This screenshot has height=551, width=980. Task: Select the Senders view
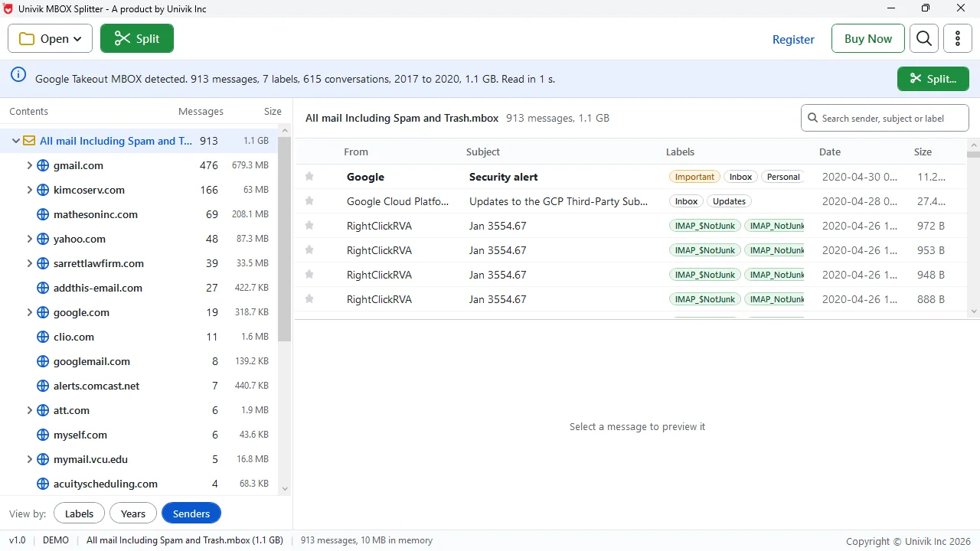[x=191, y=514]
